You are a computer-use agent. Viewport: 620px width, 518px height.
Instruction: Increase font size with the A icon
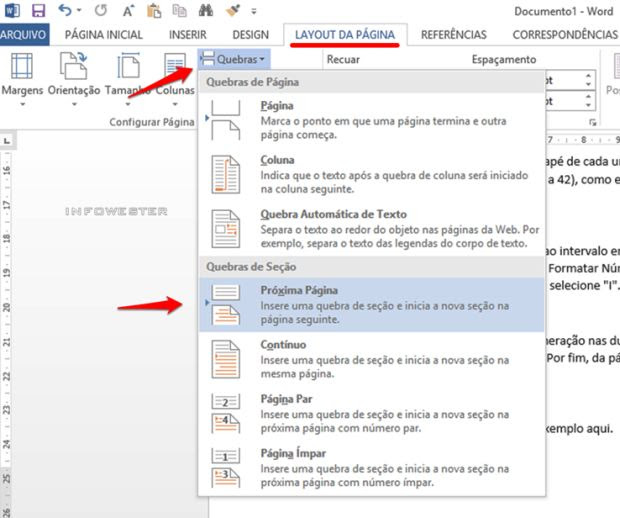tap(128, 11)
